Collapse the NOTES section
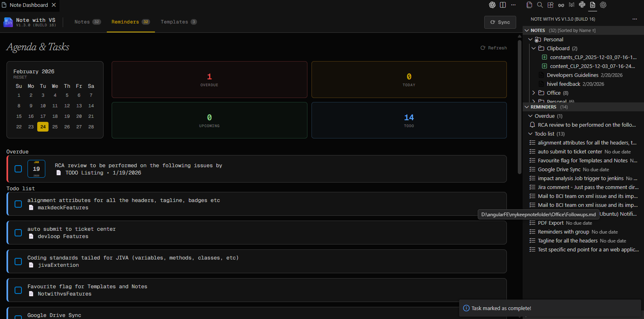Viewport: 644px width, 319px height. [527, 30]
